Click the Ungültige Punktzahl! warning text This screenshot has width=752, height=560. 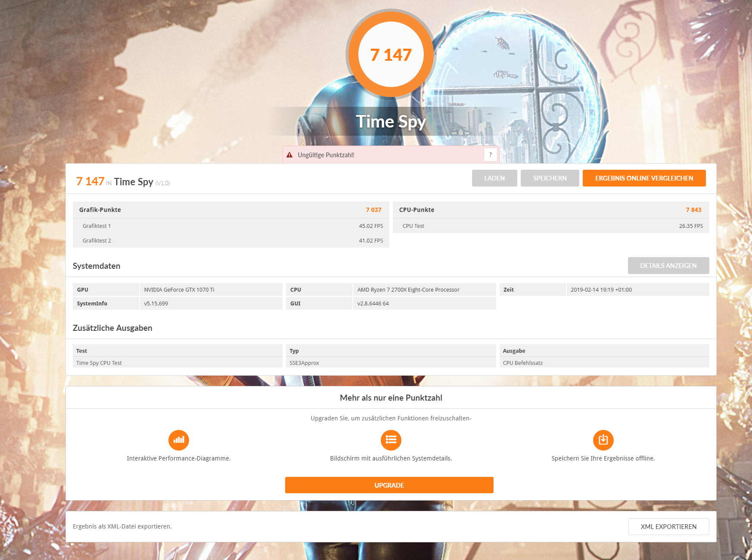(x=326, y=155)
